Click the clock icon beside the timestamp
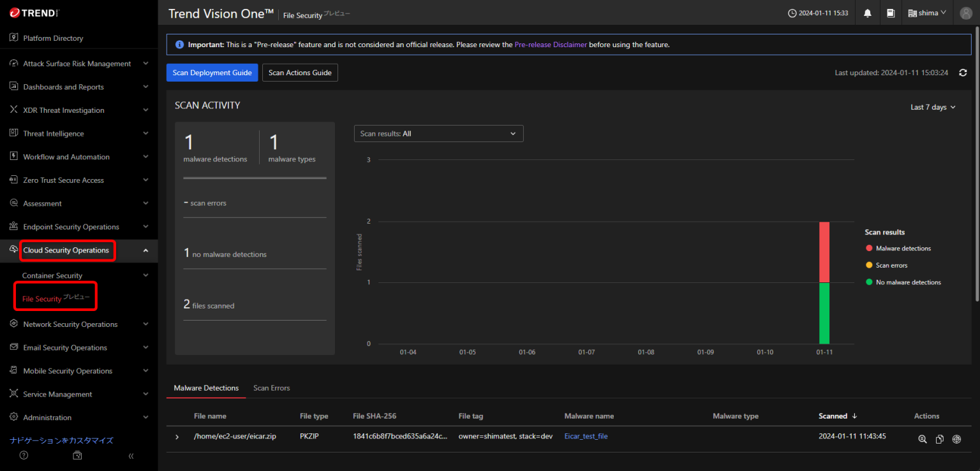 click(792, 13)
